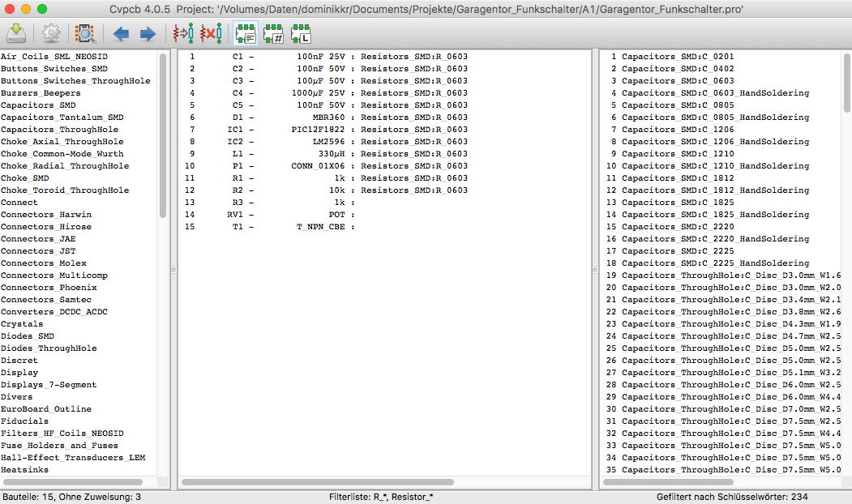852x504 pixels.
Task: Choose footprint C_0603_HandSoldering
Action: (709, 93)
